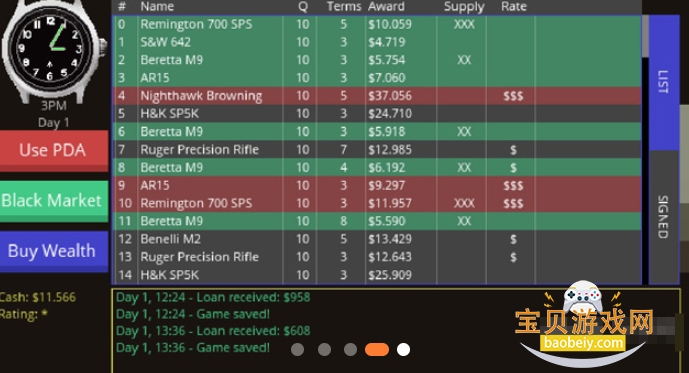Click the 13:36 Game saved log entry

[192, 348]
